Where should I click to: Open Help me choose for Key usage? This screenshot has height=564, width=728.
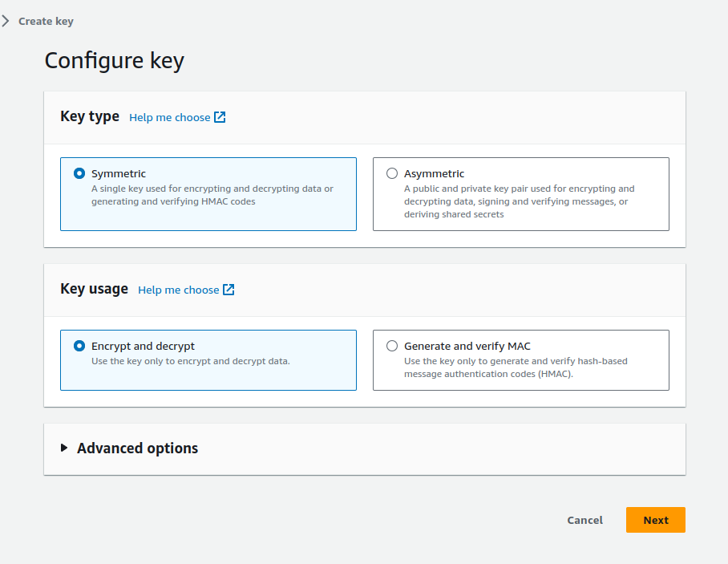(x=180, y=289)
